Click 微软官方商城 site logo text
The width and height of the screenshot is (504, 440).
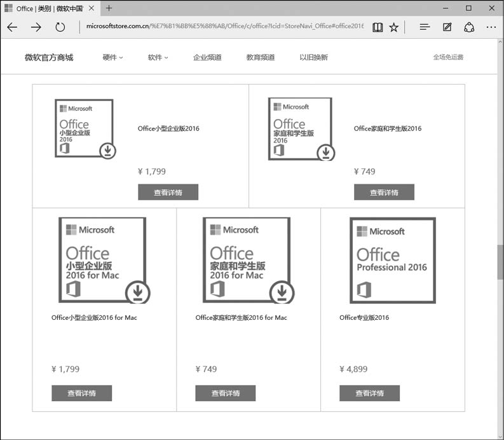coord(49,58)
